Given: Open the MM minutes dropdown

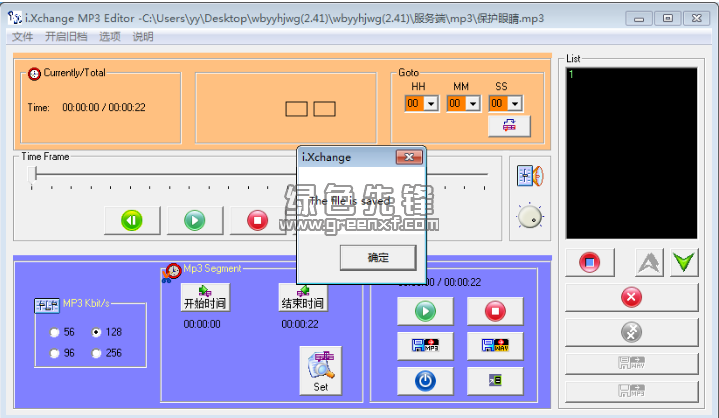Looking at the screenshot, I should (473, 104).
